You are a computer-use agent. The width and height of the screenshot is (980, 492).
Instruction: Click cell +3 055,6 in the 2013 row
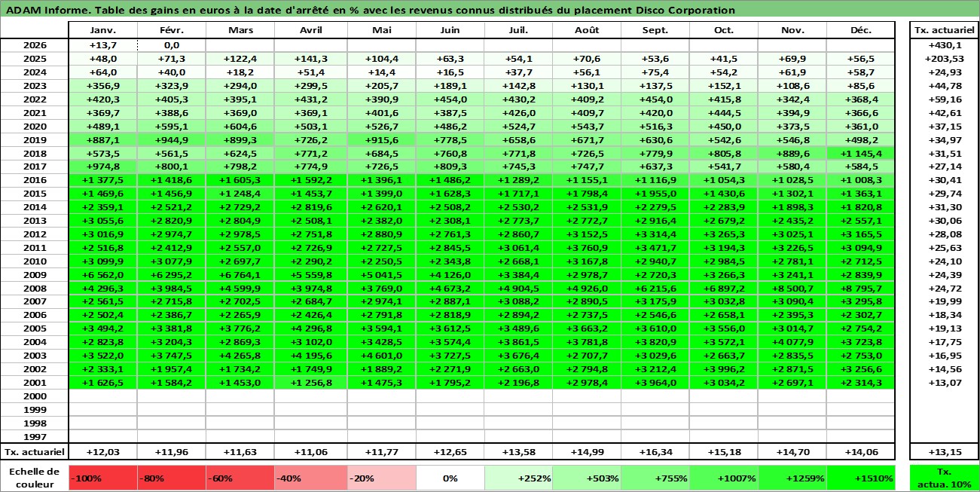point(102,221)
